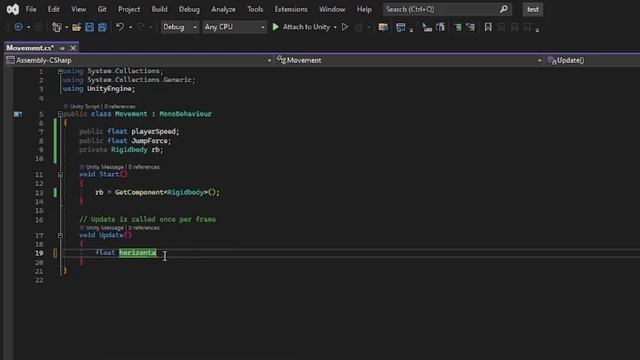Collapse the Start() method block
Viewport: 640px width, 360px height.
[x=60, y=174]
